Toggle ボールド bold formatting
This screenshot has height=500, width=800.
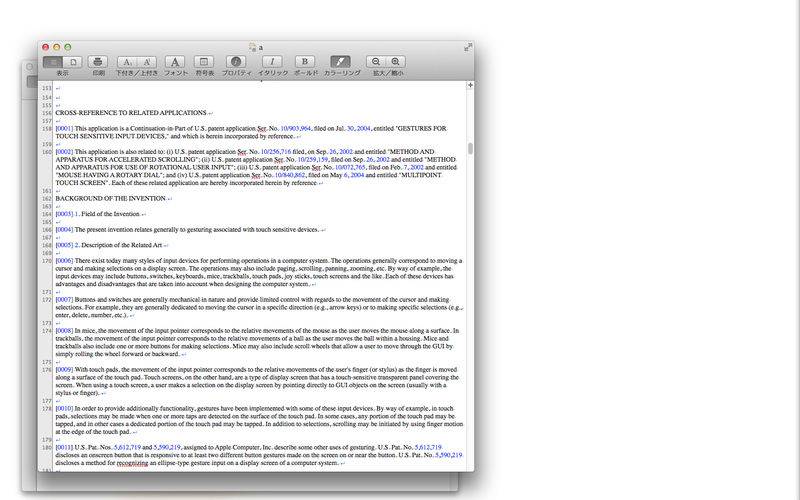(305, 62)
